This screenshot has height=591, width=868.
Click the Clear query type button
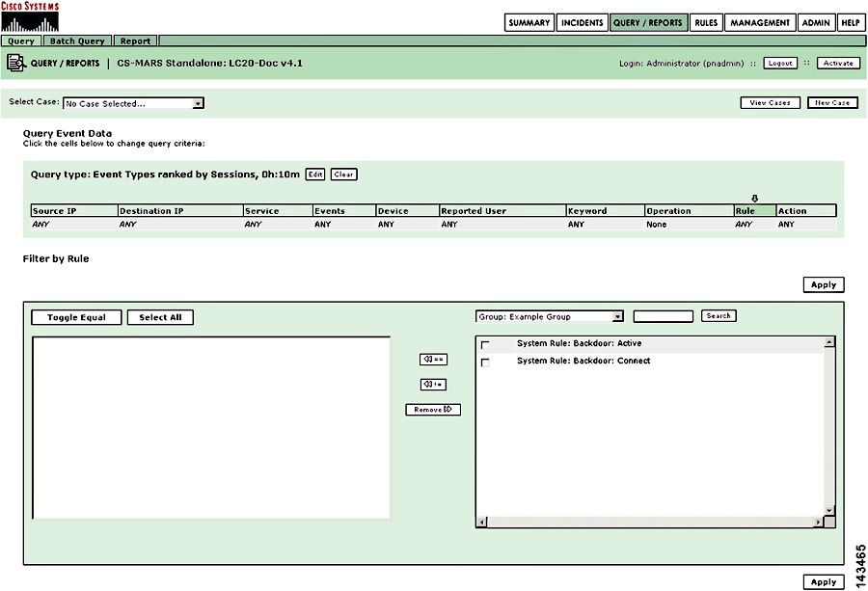click(x=343, y=175)
